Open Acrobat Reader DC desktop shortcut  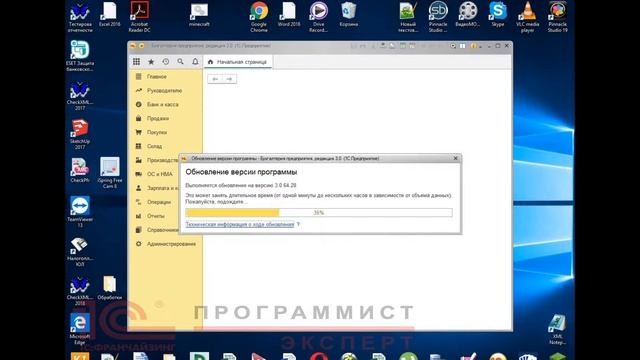click(140, 17)
